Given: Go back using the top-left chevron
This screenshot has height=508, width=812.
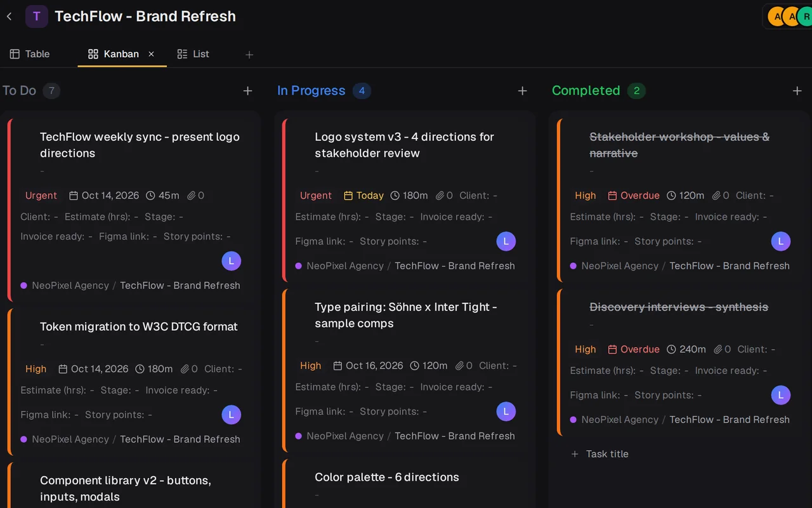Looking at the screenshot, I should (9, 17).
